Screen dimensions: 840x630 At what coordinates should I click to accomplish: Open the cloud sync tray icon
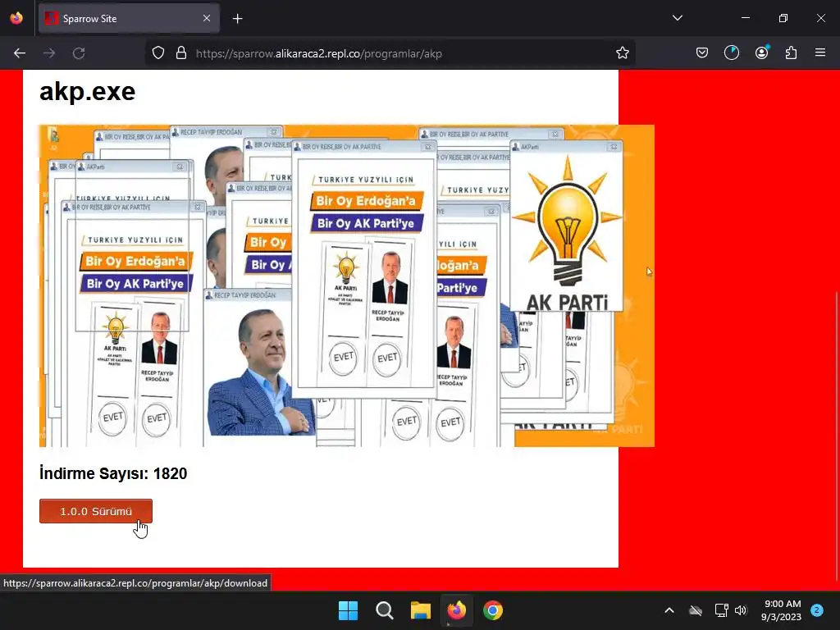pos(696,610)
